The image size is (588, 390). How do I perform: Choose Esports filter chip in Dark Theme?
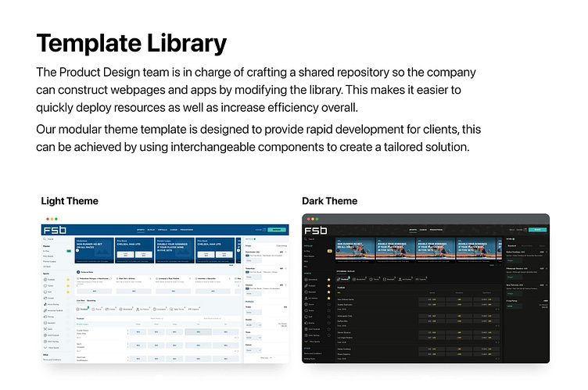[421, 279]
